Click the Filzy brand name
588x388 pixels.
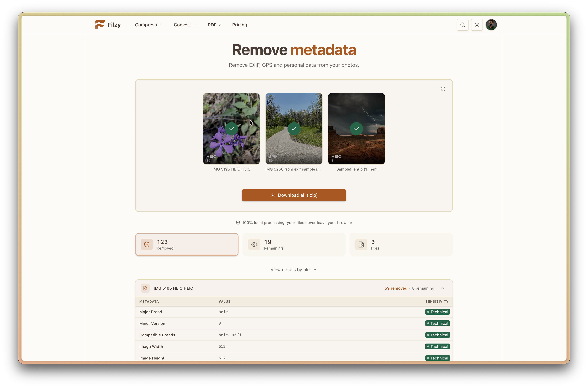tap(114, 25)
